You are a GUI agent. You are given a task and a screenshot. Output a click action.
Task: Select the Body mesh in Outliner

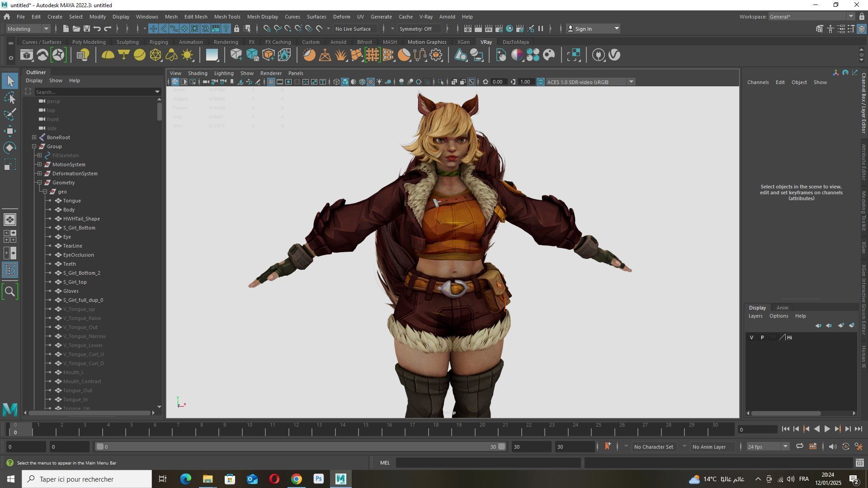coord(69,210)
